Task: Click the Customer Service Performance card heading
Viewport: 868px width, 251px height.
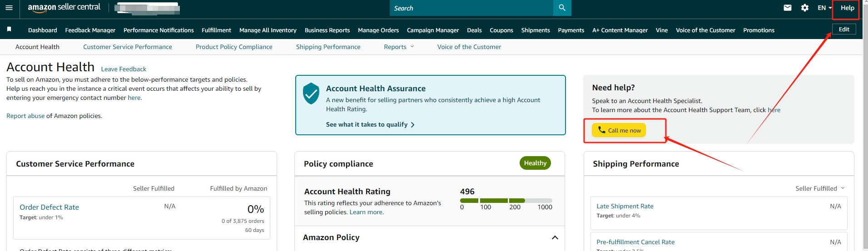Action: point(75,164)
